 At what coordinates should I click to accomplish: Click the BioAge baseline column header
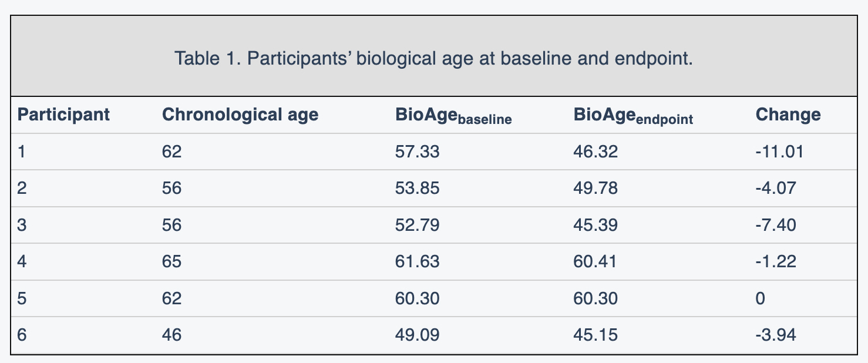454,116
